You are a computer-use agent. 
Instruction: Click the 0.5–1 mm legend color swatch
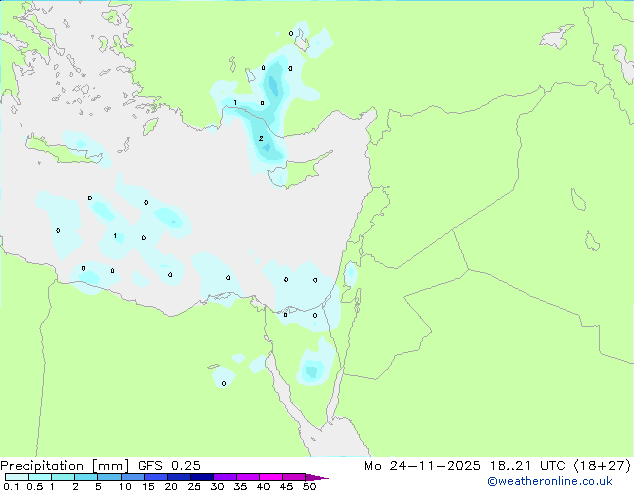pyautogui.click(x=40, y=477)
